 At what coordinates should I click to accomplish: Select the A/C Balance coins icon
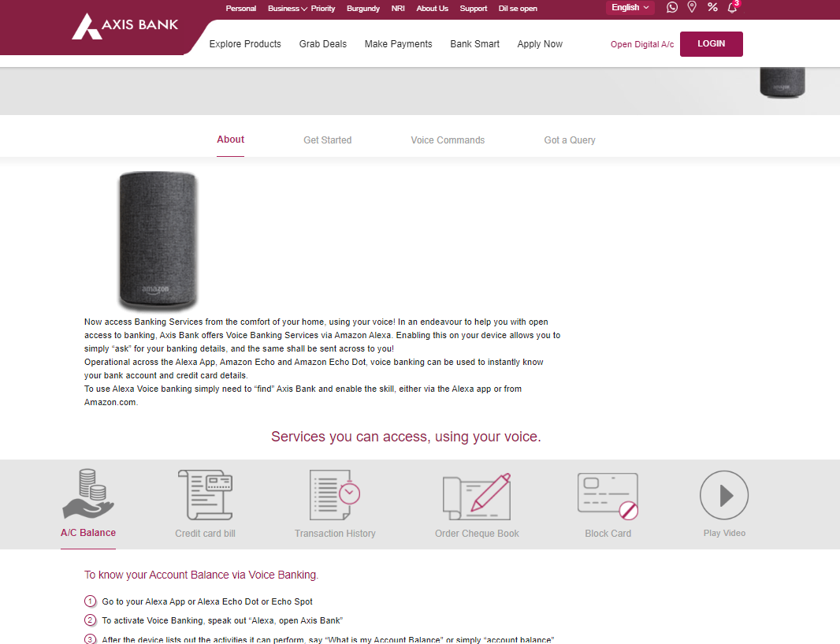click(88, 494)
